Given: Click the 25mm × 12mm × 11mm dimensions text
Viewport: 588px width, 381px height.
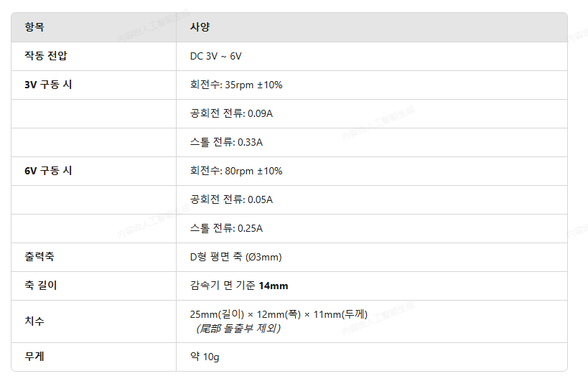Looking at the screenshot, I should tap(279, 314).
